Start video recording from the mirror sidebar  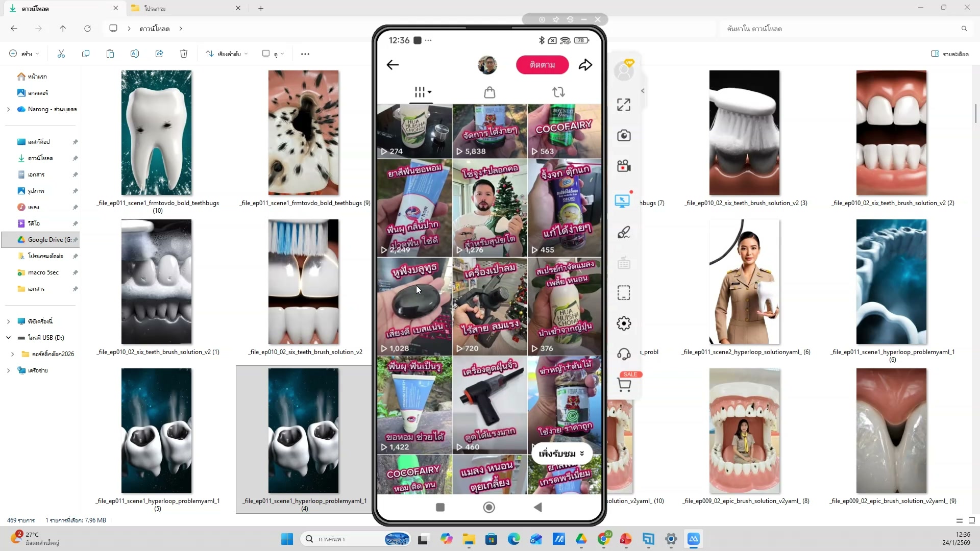[x=624, y=166]
